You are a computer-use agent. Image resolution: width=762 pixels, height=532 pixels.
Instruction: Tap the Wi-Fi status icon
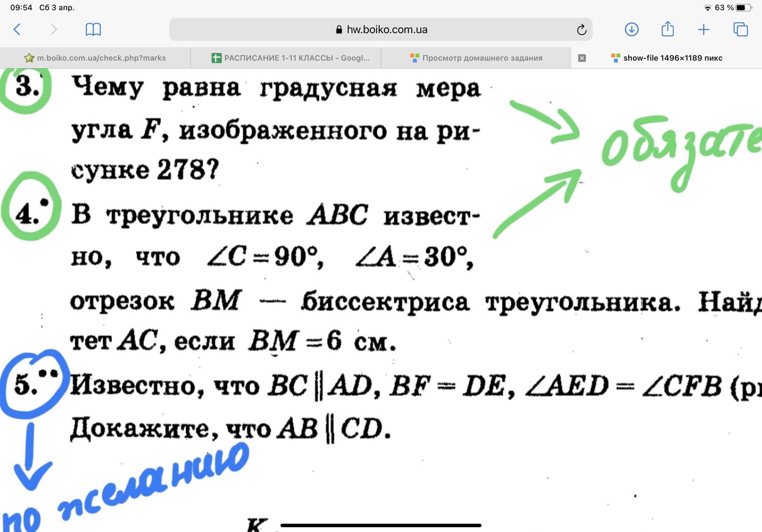pyautogui.click(x=707, y=8)
